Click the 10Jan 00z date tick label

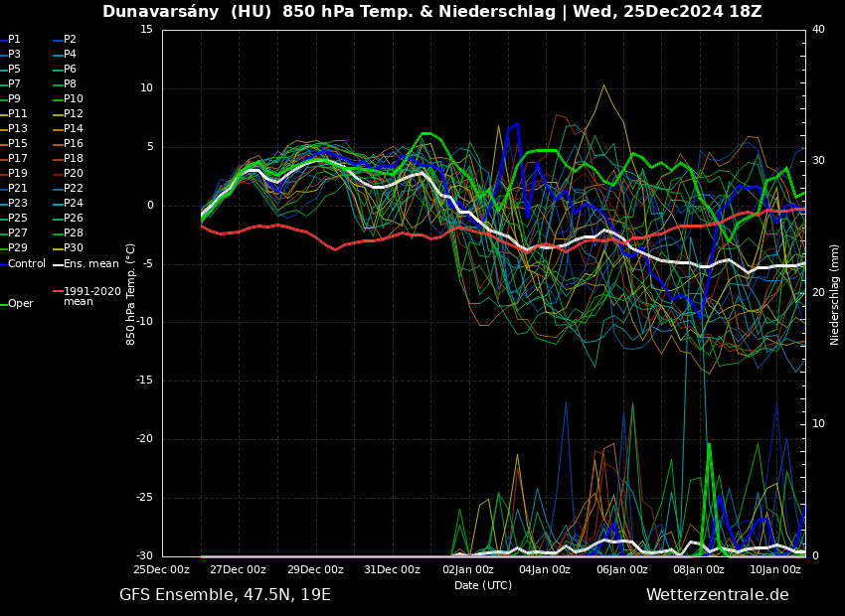[x=774, y=570]
